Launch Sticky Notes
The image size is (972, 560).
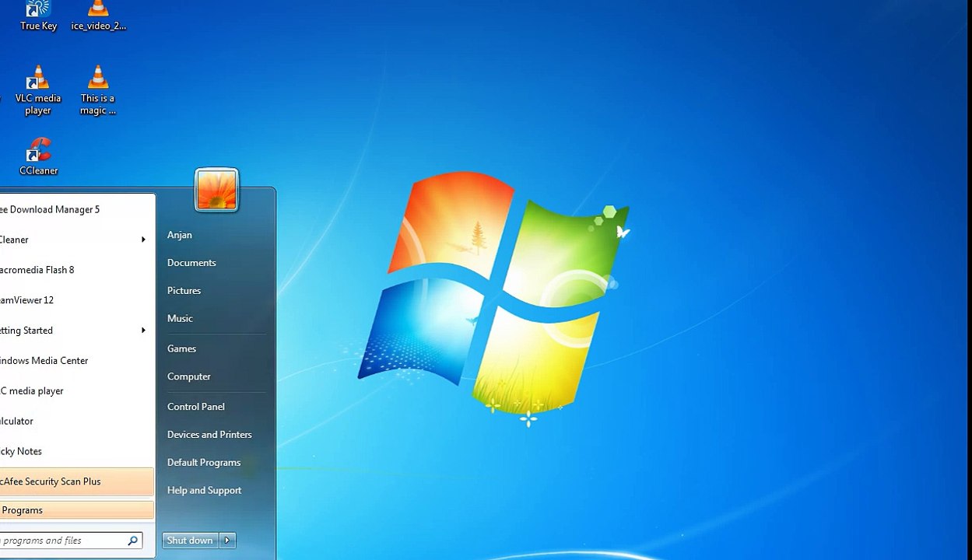pos(77,452)
